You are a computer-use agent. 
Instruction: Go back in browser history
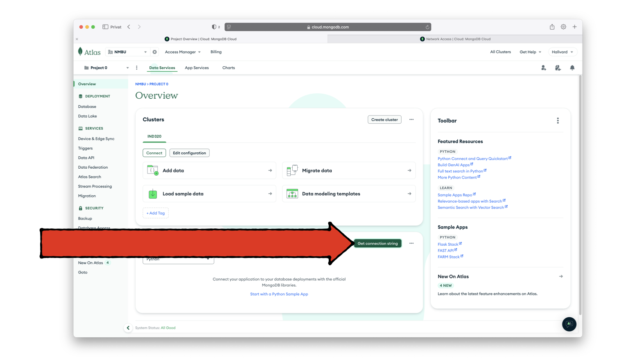129,27
